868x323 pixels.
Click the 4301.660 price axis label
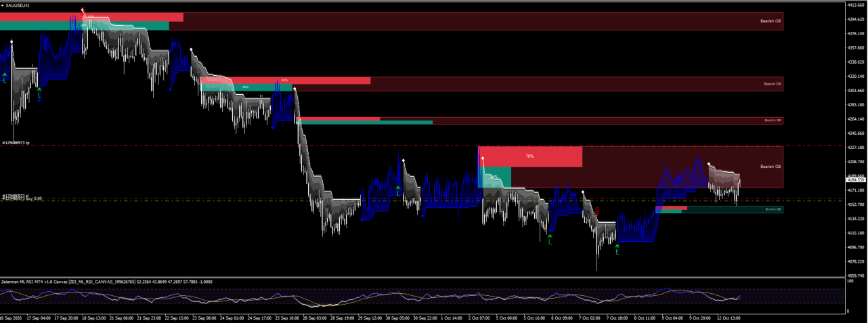click(x=856, y=91)
